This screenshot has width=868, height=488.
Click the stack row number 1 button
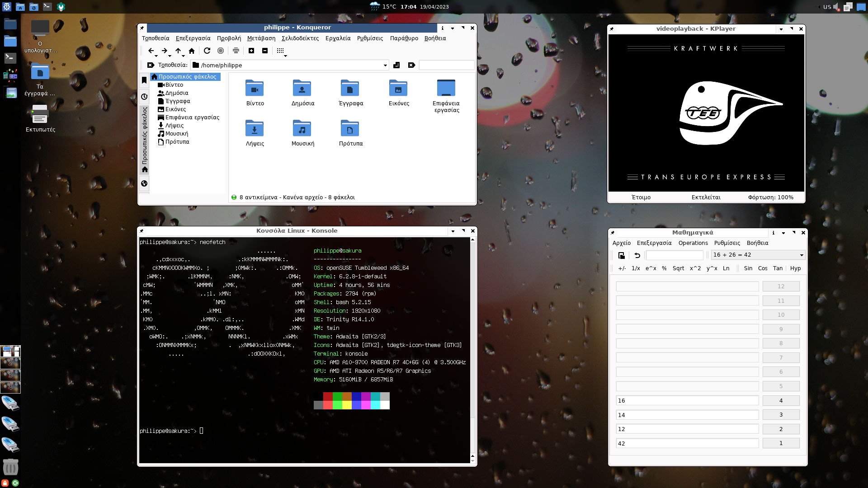tap(781, 443)
